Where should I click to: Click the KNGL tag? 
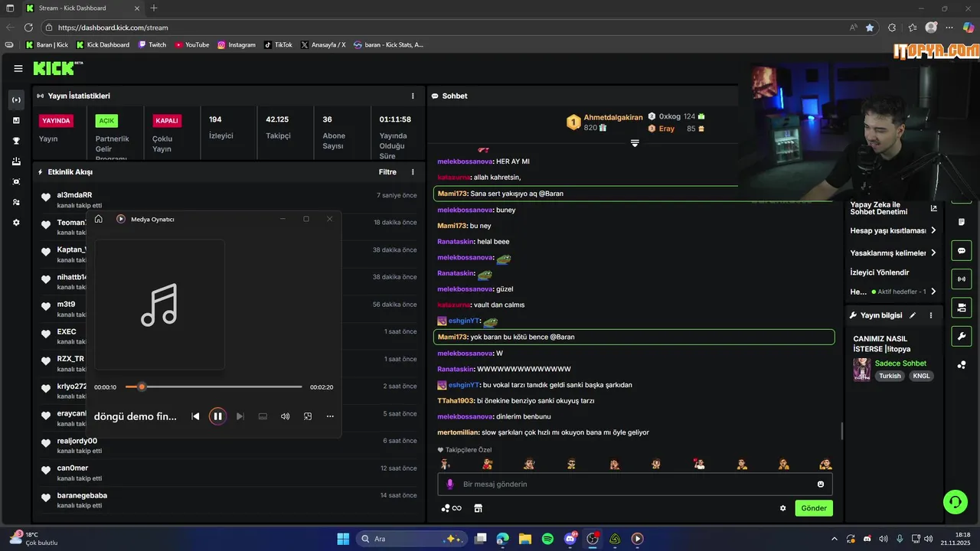click(921, 376)
